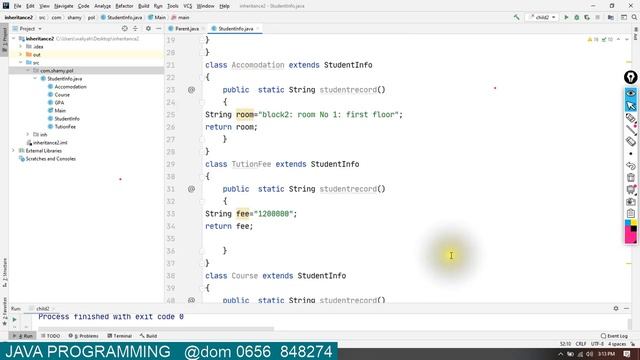Click the UTF-8 encoding status bar entry
Image resolution: width=640 pixels, height=360 pixels.
tap(597, 344)
